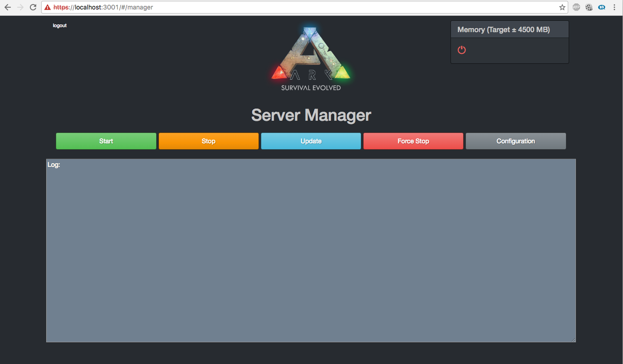Bookmark this page with the star icon
623x364 pixels.
tap(562, 7)
